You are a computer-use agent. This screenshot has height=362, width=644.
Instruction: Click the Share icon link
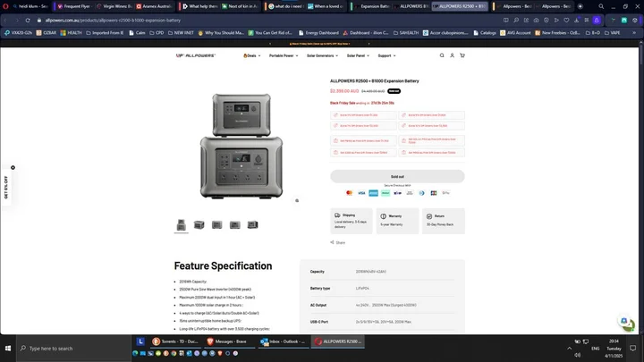[x=337, y=242]
